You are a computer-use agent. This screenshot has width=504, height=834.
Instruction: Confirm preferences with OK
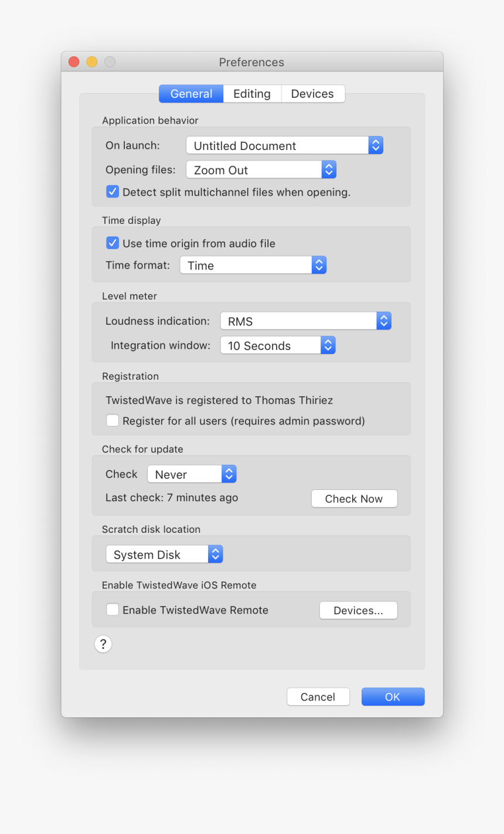(393, 696)
